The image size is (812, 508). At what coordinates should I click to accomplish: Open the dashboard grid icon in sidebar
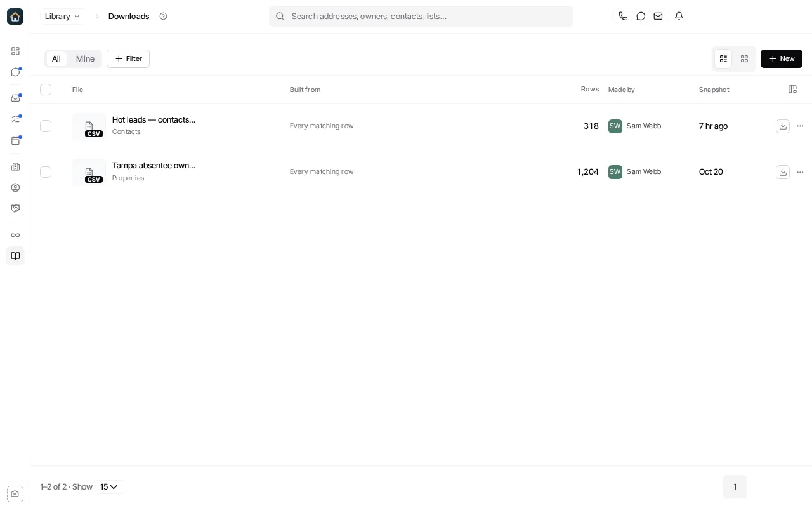point(15,51)
